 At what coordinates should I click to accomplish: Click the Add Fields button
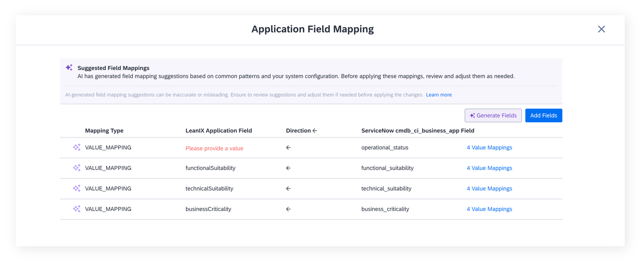[543, 115]
